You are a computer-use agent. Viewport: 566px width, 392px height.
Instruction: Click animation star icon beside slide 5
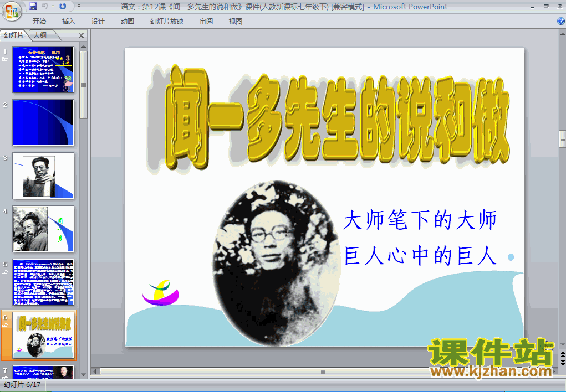pos(5,271)
